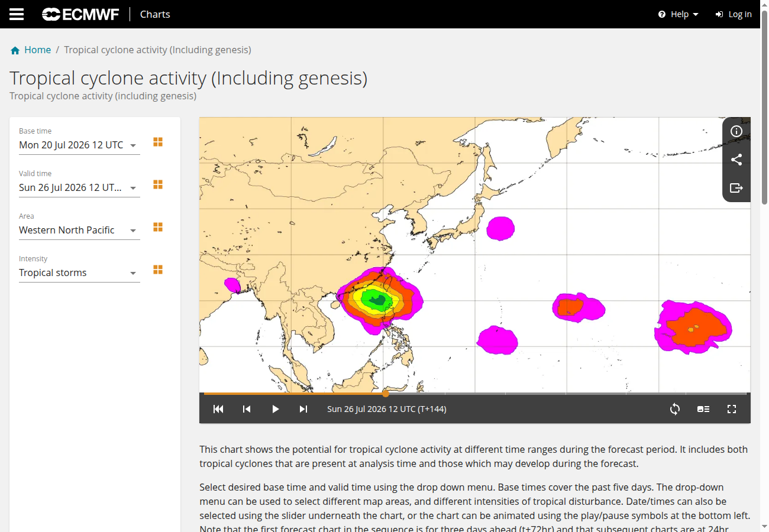Image resolution: width=769 pixels, height=532 pixels.
Task: Click Charts in the top bar
Action: [x=155, y=14]
